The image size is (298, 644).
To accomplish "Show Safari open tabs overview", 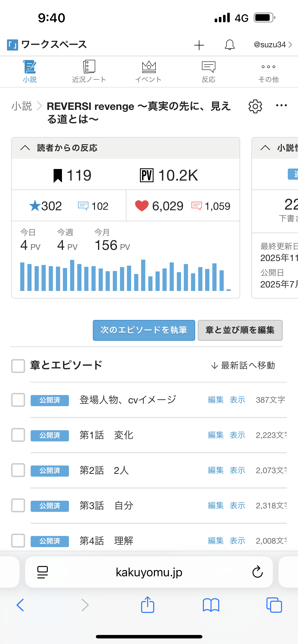I will click(274, 605).
